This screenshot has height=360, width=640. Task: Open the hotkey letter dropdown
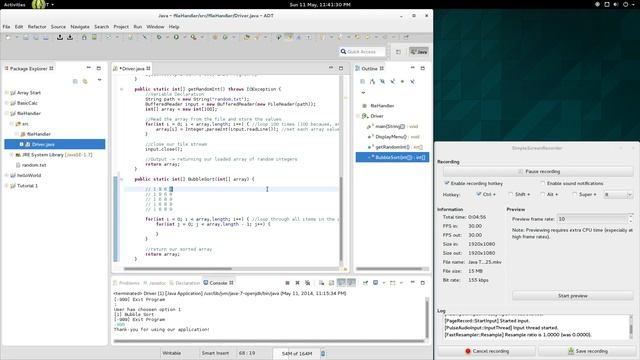(618, 195)
